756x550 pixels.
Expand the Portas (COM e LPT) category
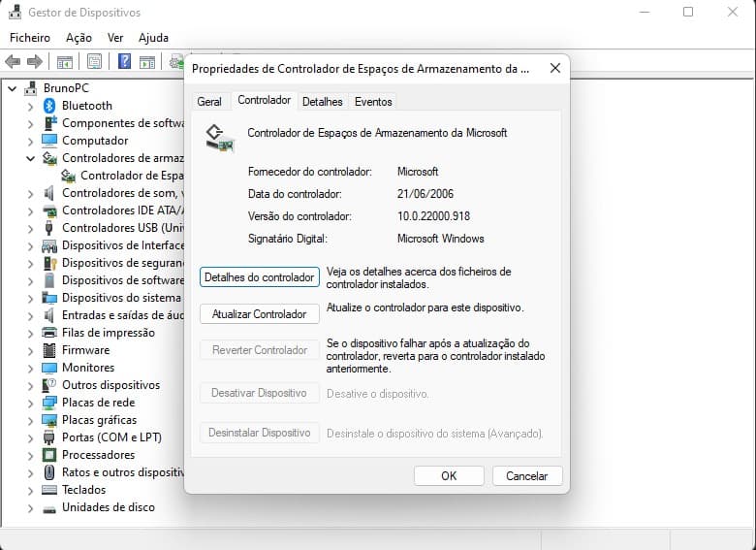(x=30, y=438)
